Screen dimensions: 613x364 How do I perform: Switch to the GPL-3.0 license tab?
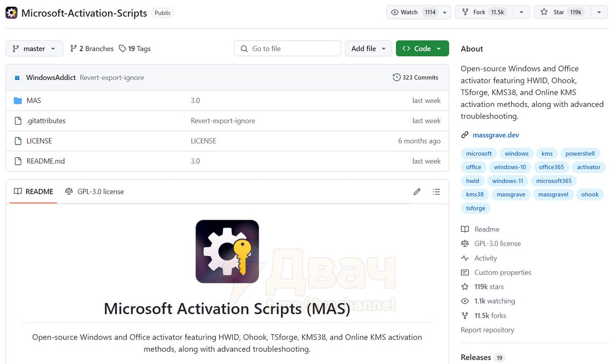coord(94,192)
